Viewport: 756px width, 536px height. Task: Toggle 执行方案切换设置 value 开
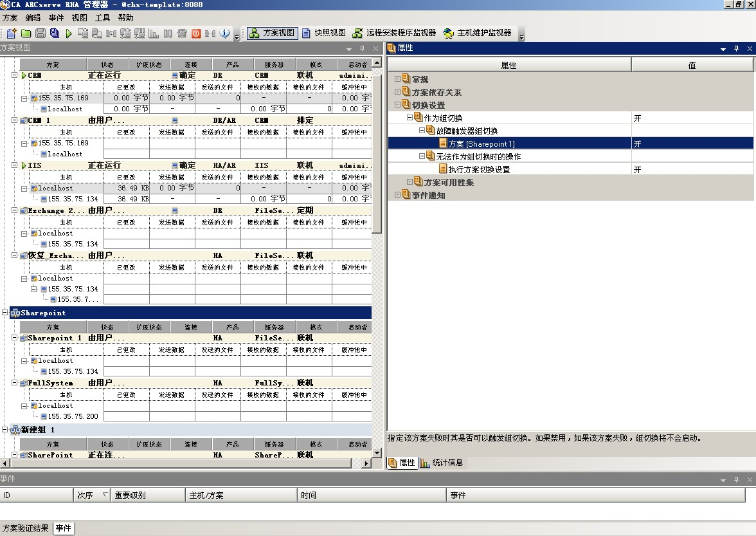692,169
